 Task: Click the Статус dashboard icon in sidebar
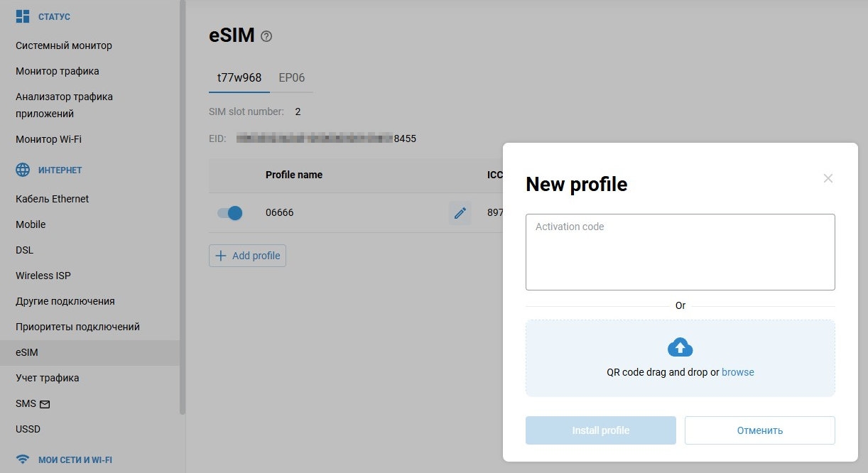[23, 16]
